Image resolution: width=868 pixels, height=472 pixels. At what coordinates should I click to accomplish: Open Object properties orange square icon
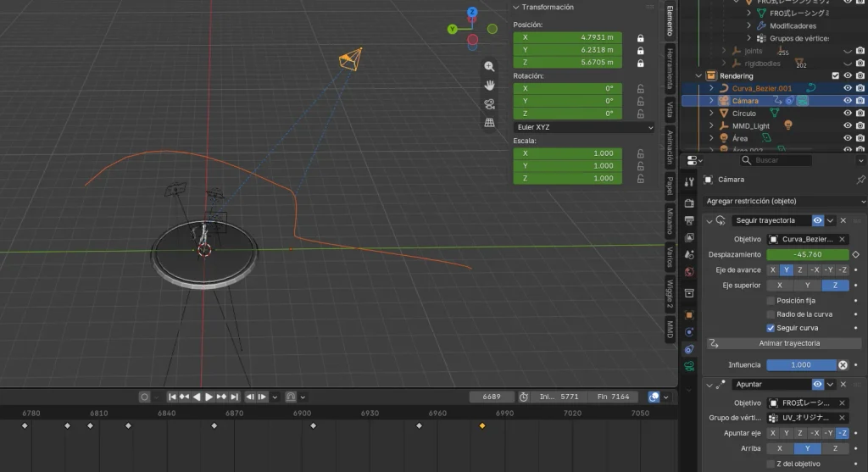click(x=689, y=315)
